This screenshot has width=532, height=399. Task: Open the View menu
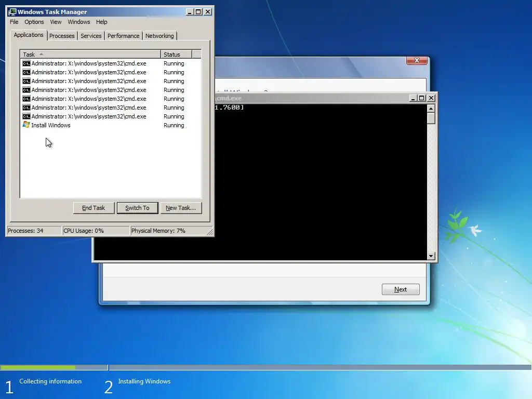56,22
